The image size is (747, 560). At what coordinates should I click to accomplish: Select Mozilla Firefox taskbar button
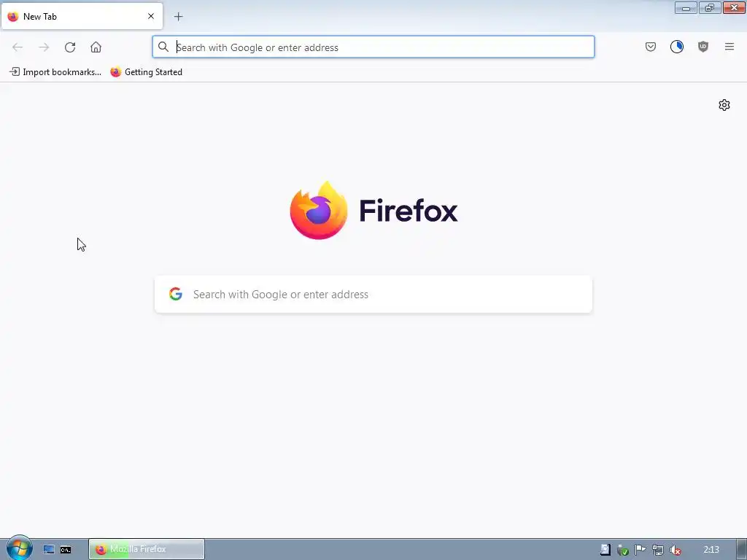146,549
